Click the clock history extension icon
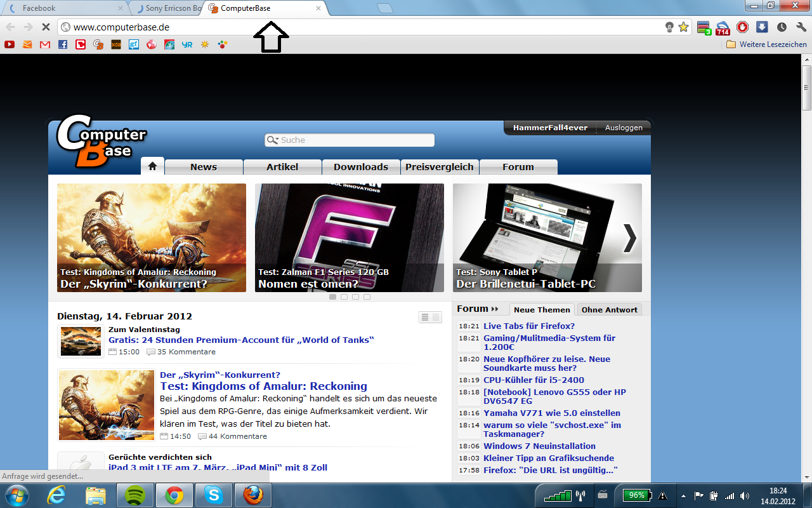The width and height of the screenshot is (812, 508). pos(782,27)
